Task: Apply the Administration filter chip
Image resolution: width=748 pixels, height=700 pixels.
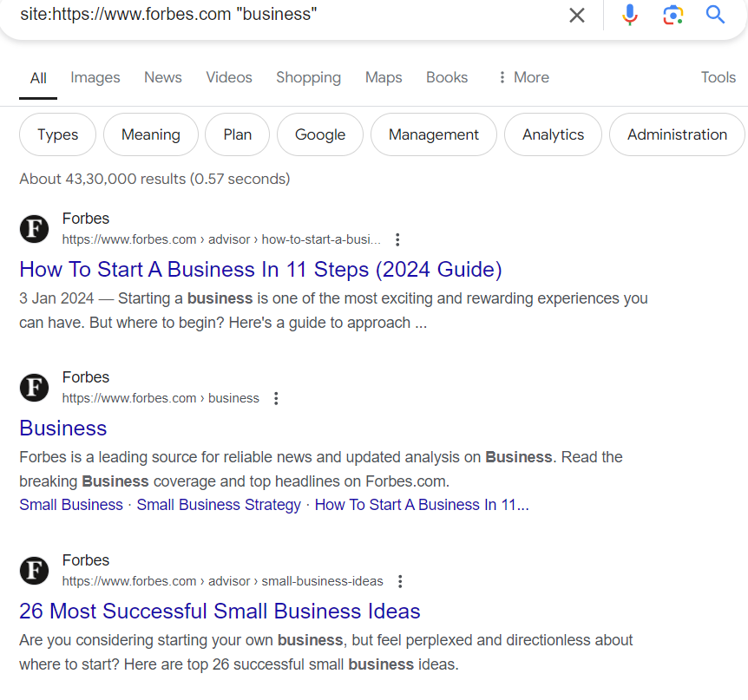Action: point(677,134)
